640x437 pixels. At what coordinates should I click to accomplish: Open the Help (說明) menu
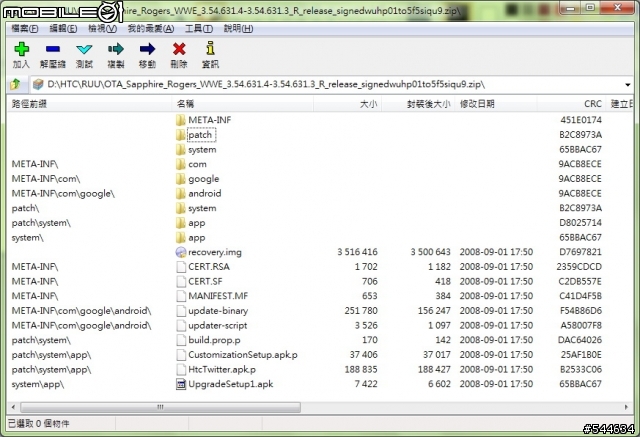coord(238,29)
